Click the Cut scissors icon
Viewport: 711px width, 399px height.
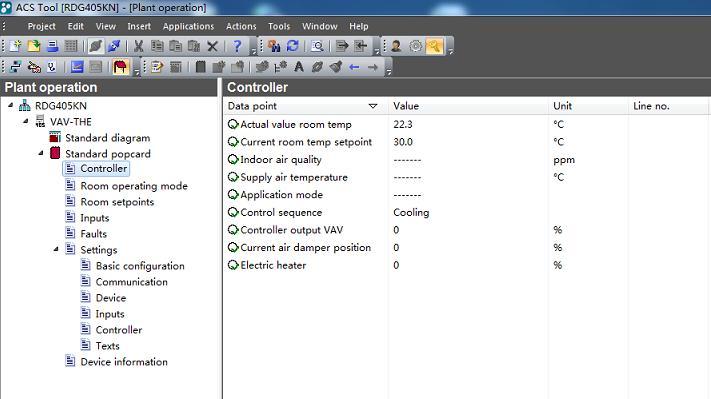pos(139,46)
